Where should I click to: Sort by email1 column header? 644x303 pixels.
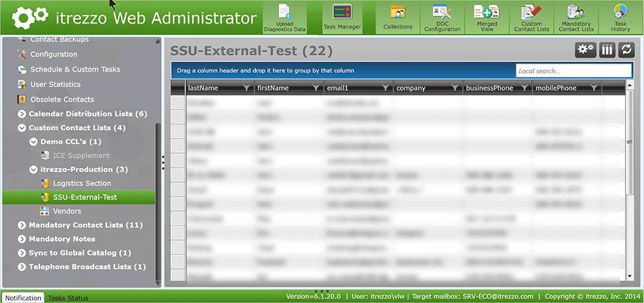(x=337, y=88)
